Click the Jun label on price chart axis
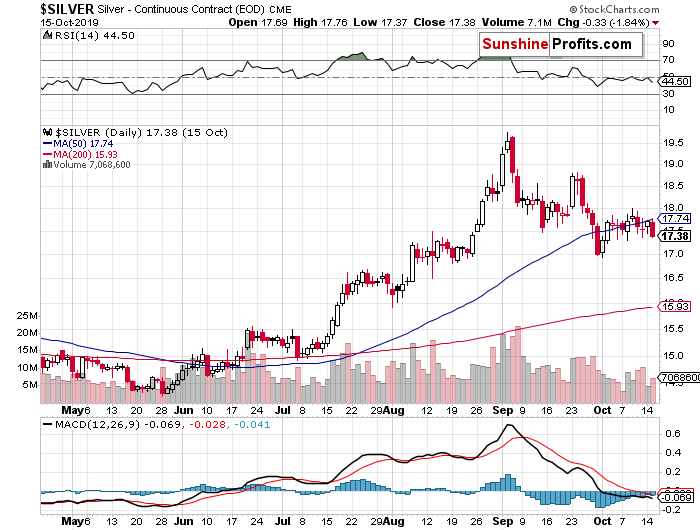700x530 pixels. [x=183, y=410]
